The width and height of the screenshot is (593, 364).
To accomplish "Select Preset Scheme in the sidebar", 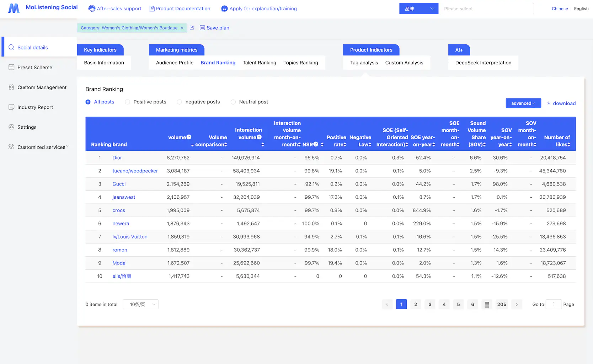I will tap(35, 67).
